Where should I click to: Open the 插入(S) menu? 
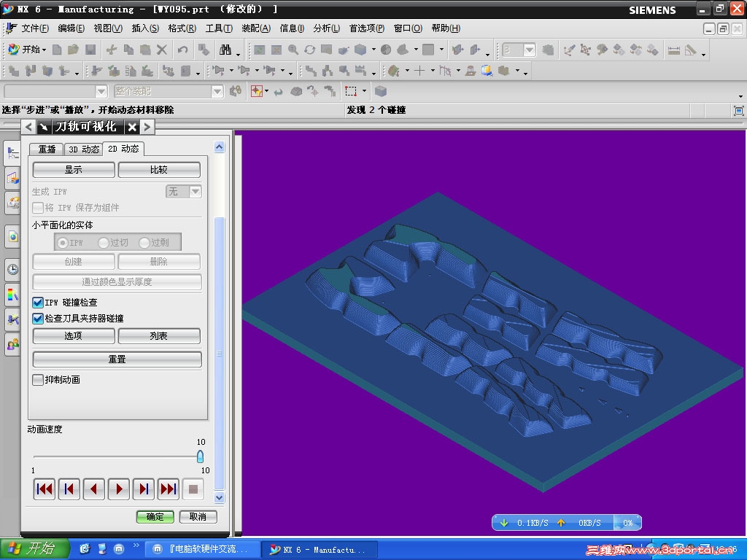point(145,28)
